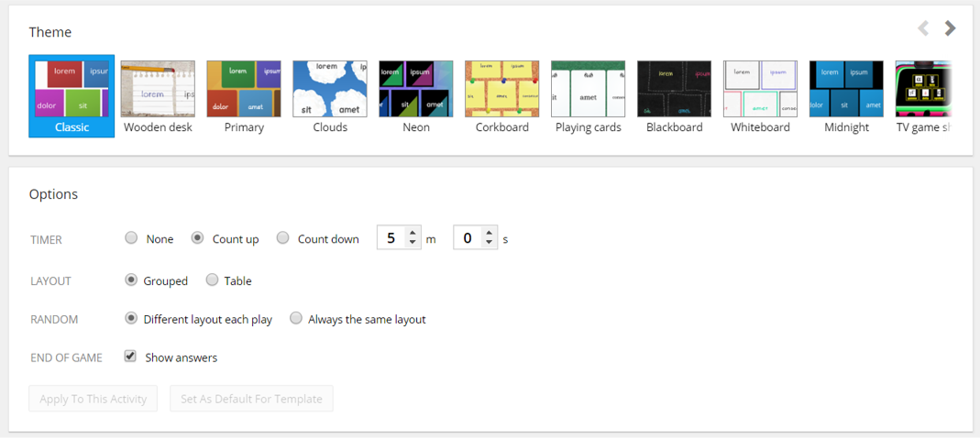Viewport: 980px width, 438px height.
Task: Select the Corkboard theme
Action: (x=501, y=90)
